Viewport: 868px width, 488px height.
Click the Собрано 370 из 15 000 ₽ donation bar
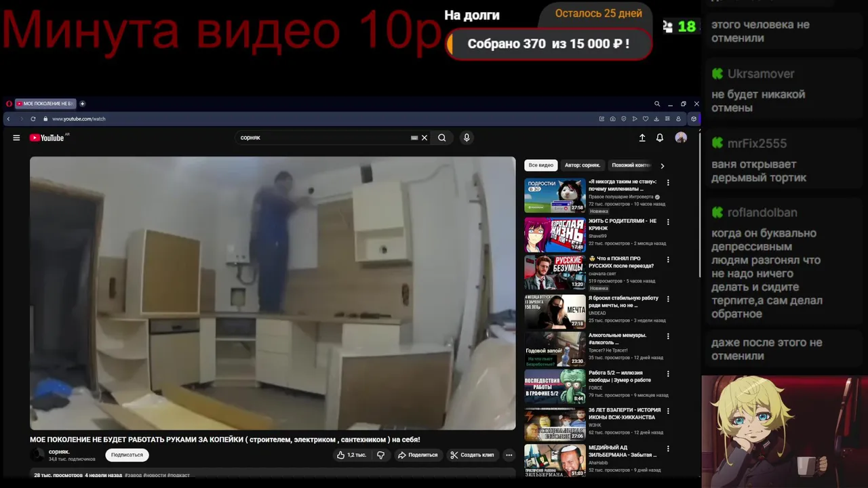pyautogui.click(x=549, y=44)
